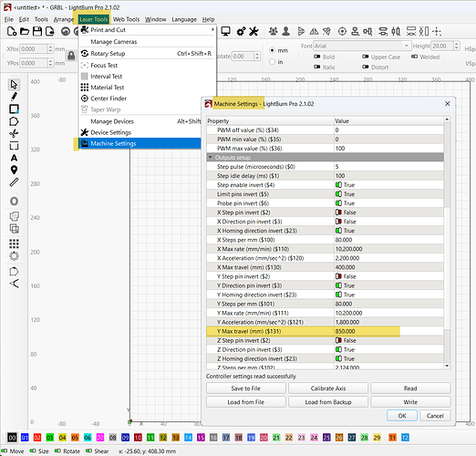Viewport: 476px width, 456px height.
Task: Toggle the Italic text switch
Action: pos(317,67)
